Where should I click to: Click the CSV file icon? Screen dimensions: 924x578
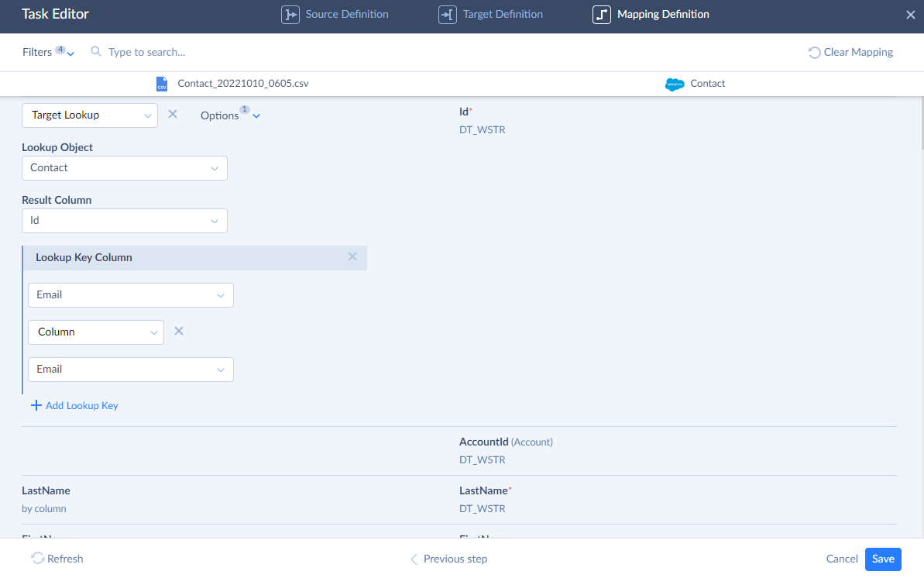[x=162, y=84]
